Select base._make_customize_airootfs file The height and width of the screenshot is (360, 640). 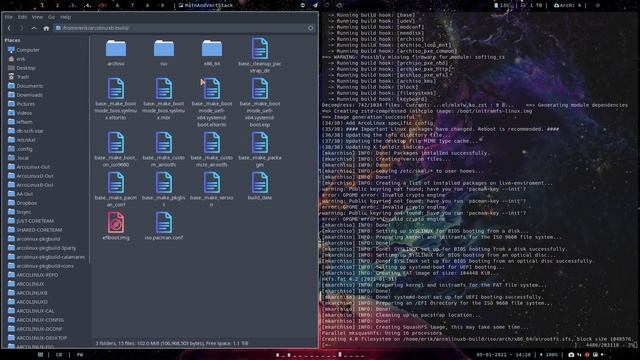tap(212, 149)
